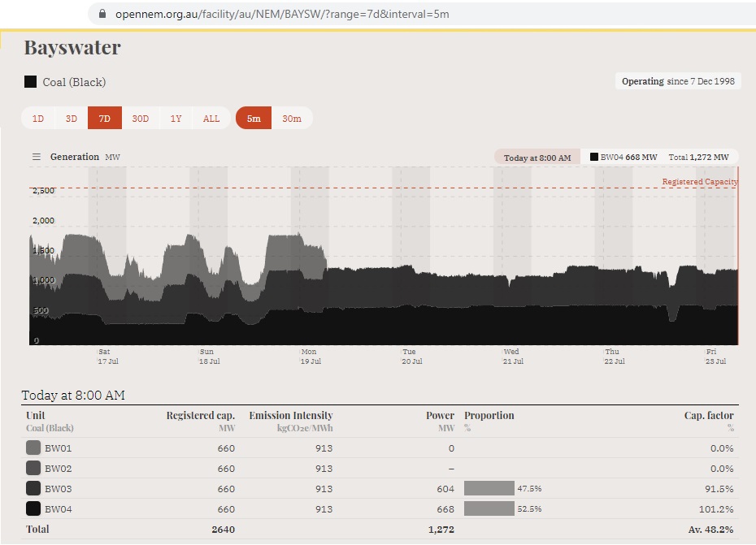This screenshot has width=756, height=545.
Task: Click the Mon 19 Jul axis label
Action: point(311,357)
